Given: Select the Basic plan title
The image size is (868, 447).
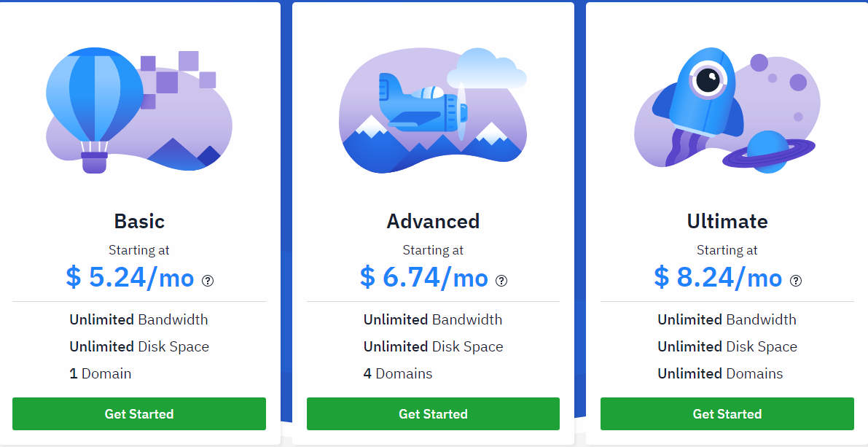Looking at the screenshot, I should (139, 221).
